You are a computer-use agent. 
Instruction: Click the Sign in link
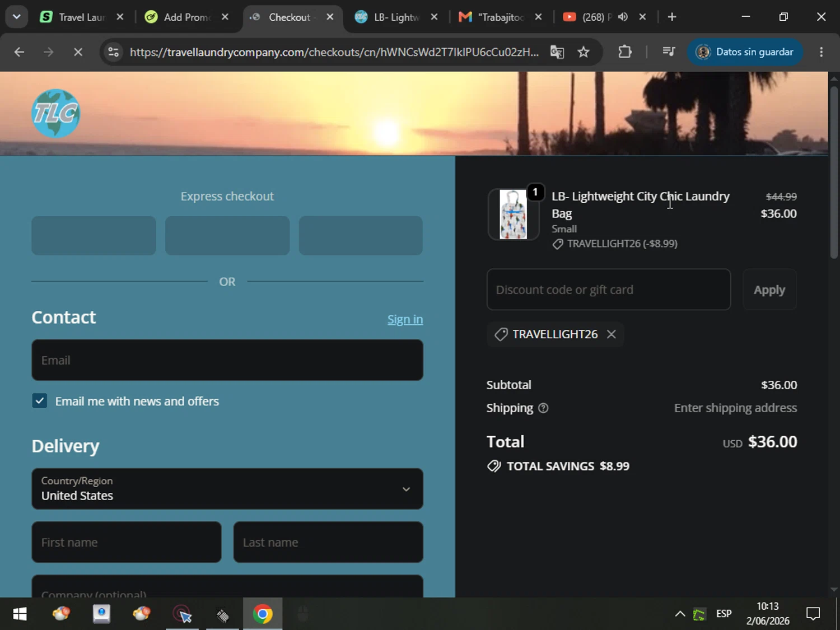click(405, 319)
